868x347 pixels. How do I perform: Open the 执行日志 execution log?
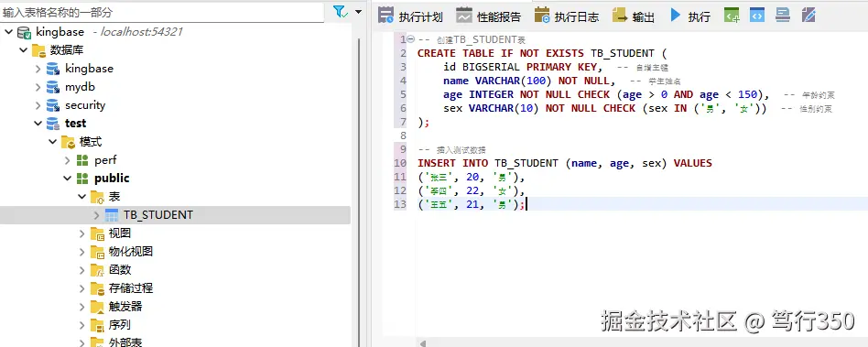pyautogui.click(x=566, y=16)
